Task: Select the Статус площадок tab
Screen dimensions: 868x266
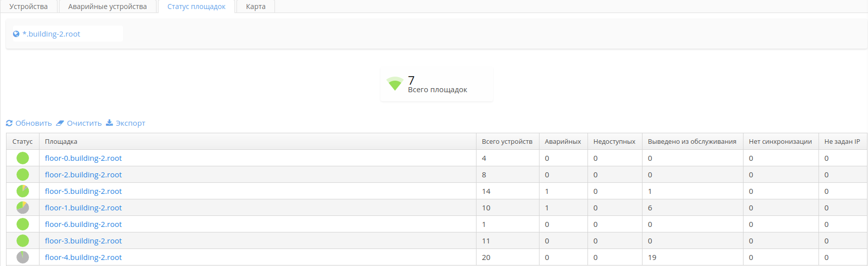Action: click(196, 7)
